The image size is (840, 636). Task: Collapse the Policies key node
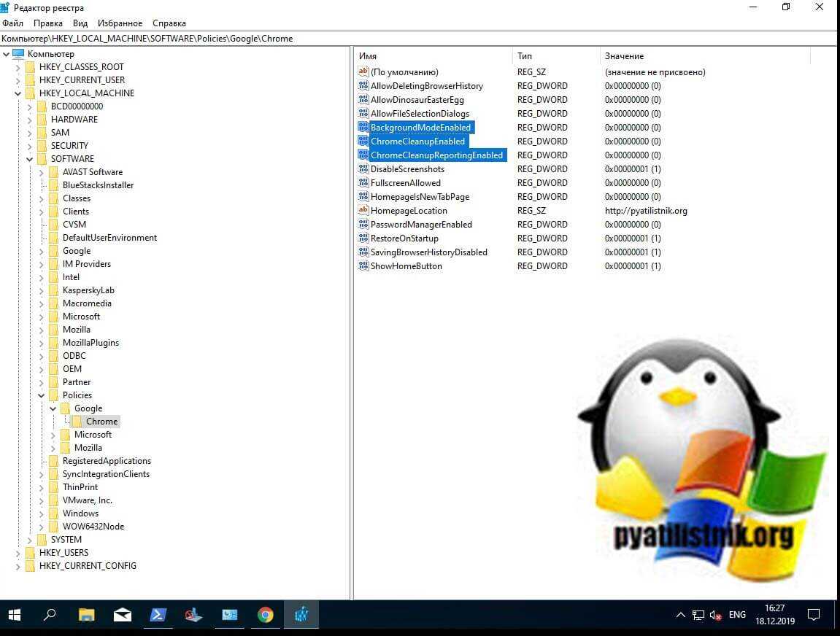pyautogui.click(x=42, y=395)
